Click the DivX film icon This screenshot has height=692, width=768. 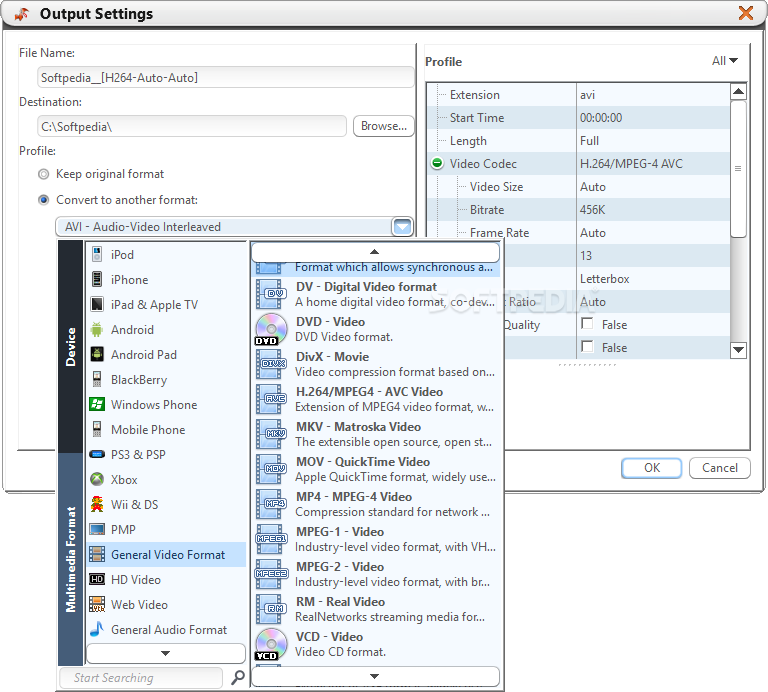271,364
